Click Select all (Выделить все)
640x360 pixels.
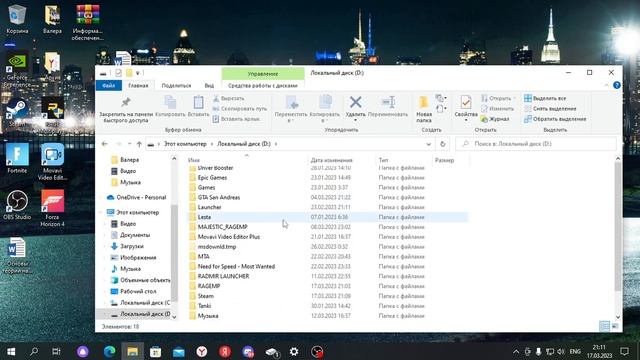tap(545, 98)
